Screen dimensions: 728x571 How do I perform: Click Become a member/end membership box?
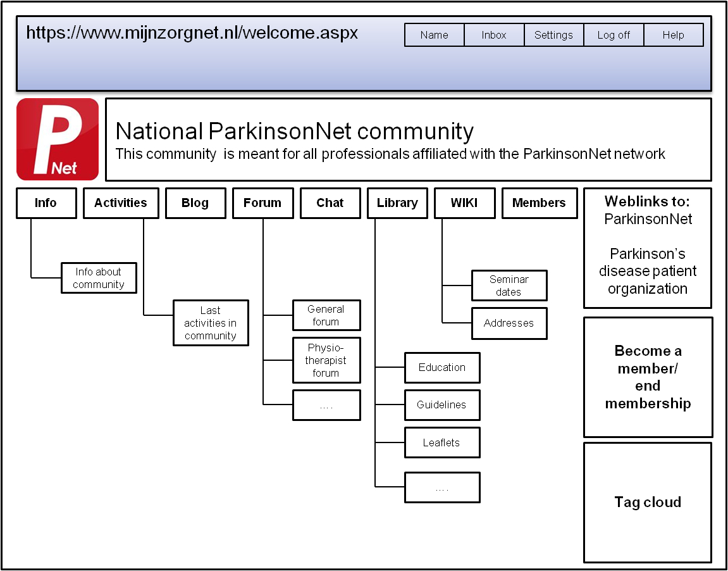tap(648, 377)
